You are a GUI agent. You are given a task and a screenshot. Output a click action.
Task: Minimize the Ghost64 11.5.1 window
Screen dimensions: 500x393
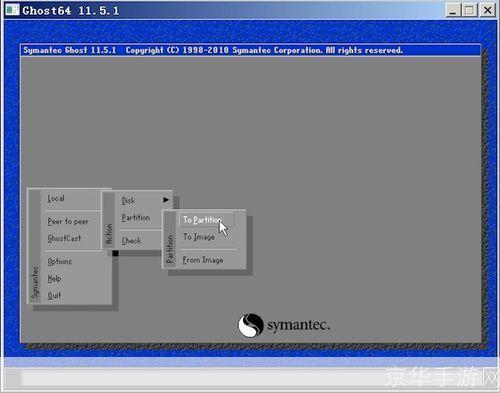click(x=453, y=10)
